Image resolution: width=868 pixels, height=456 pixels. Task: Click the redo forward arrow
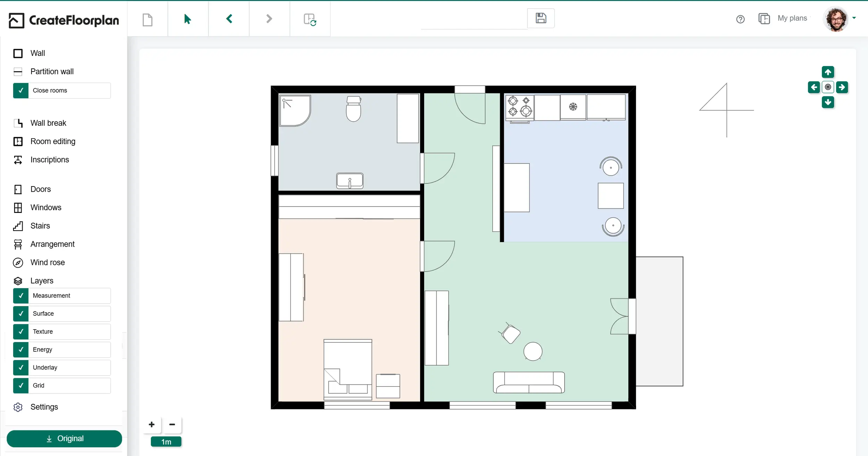click(269, 19)
